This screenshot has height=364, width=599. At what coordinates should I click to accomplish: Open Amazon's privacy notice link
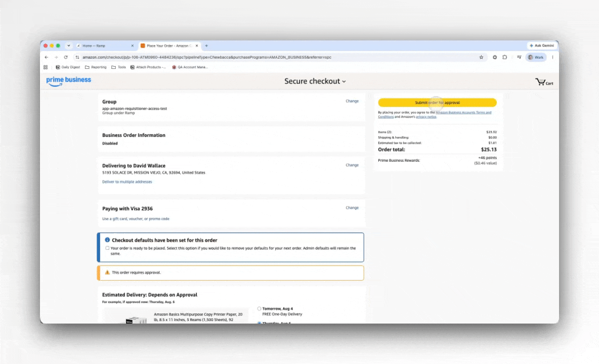426,117
